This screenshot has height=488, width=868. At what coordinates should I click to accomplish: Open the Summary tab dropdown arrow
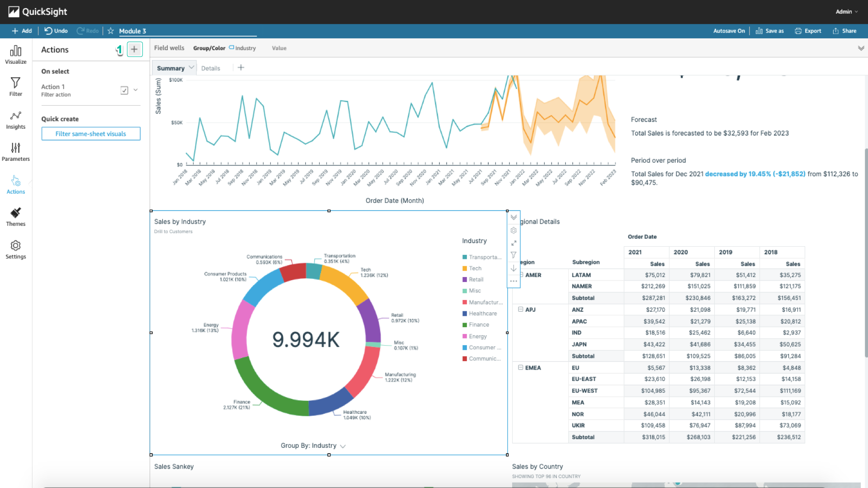[x=191, y=67]
